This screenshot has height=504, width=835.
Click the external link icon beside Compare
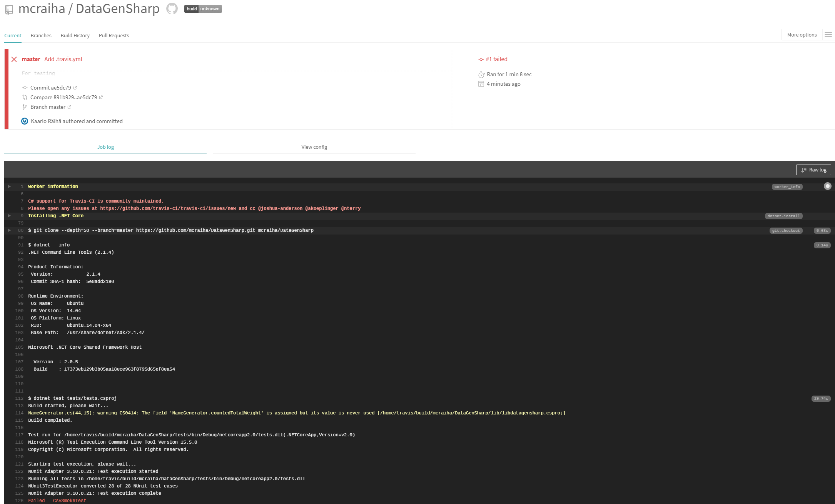[101, 97]
